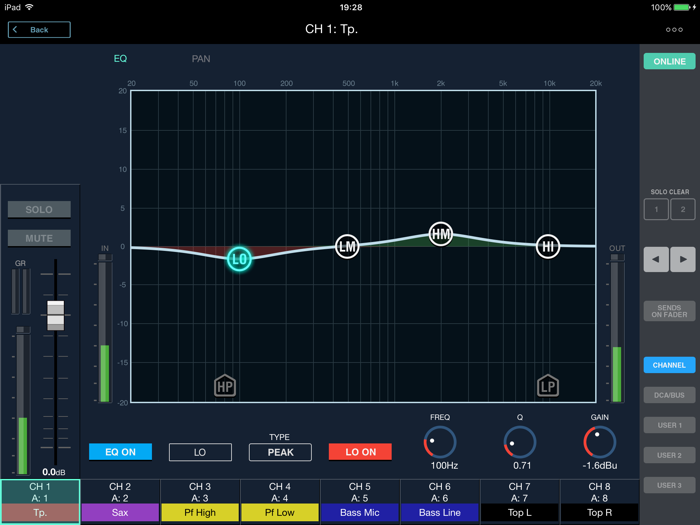
Task: Go to next channel with right arrow
Action: (x=683, y=259)
